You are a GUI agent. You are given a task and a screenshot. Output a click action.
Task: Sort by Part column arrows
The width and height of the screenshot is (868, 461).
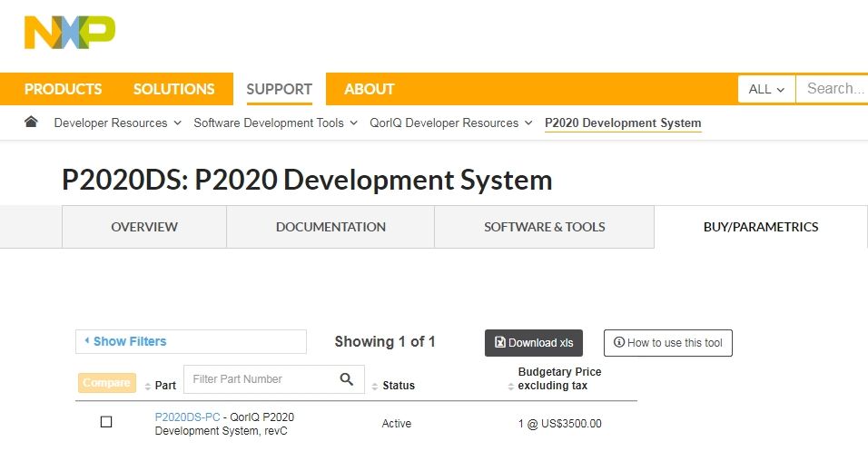148,387
